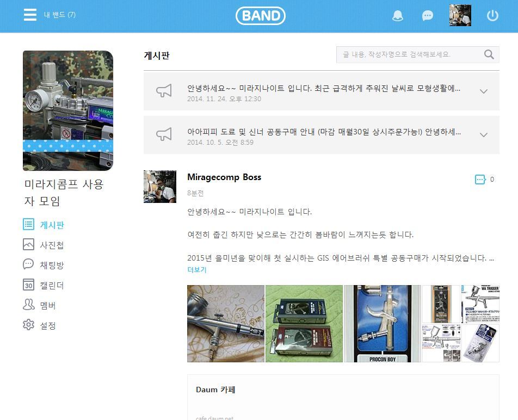Screen dimensions: 518x420
Task: Open the narrow thumbnail left of WA TRIGGER
Action: pyautogui.click(x=441, y=304)
